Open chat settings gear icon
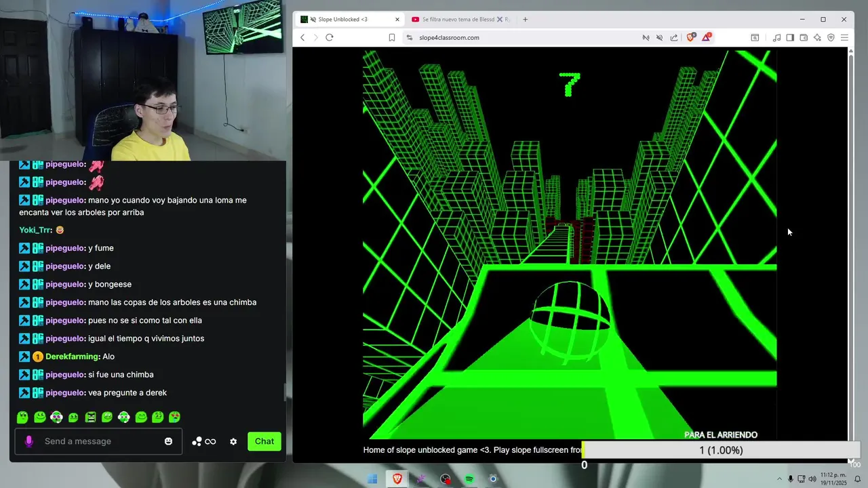 233,441
